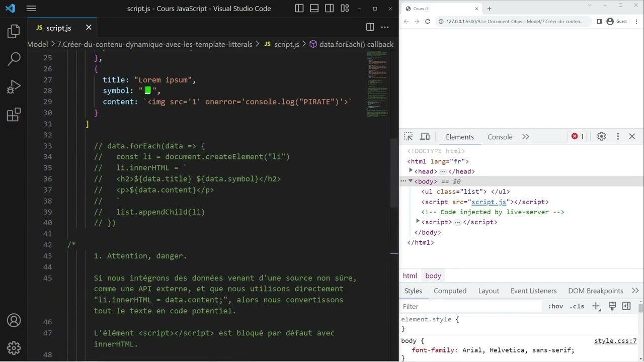644x362 pixels.
Task: Add a new style rule
Action: point(596,306)
